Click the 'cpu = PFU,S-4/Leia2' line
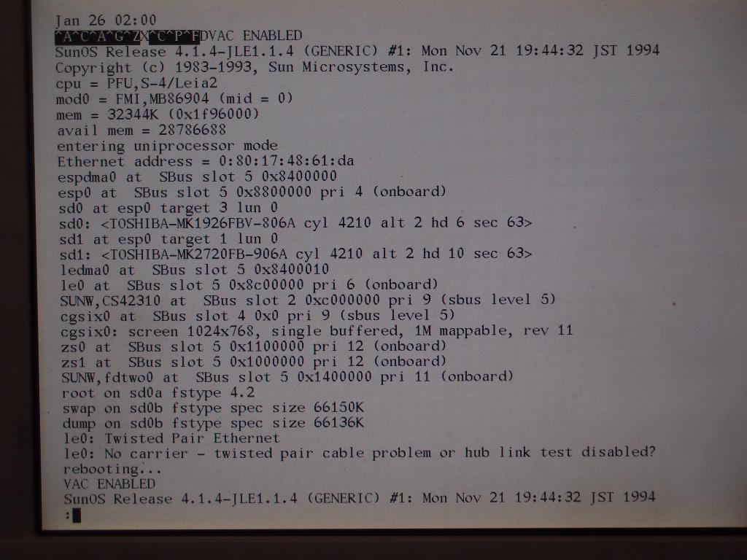747x560 pixels. [x=136, y=83]
